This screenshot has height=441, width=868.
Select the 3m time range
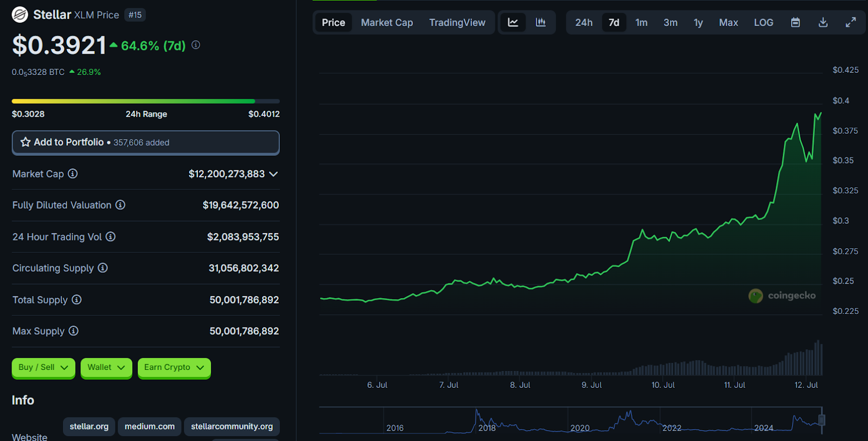tap(671, 23)
